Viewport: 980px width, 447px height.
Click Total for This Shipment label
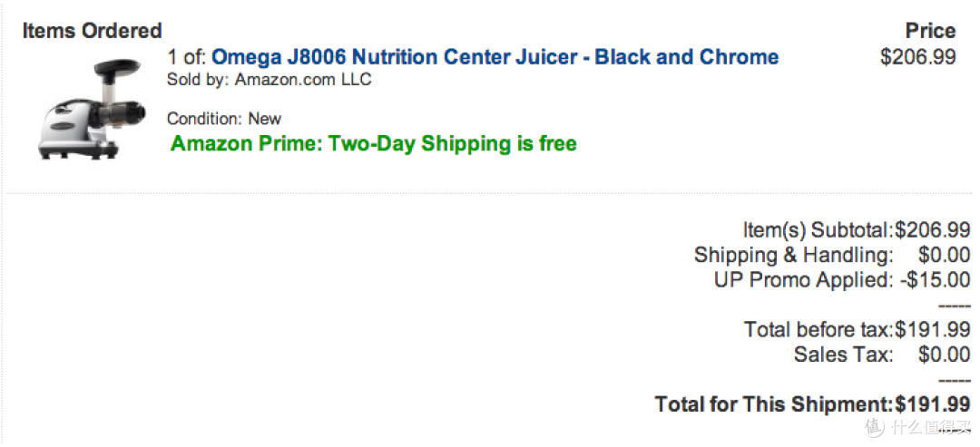774,404
